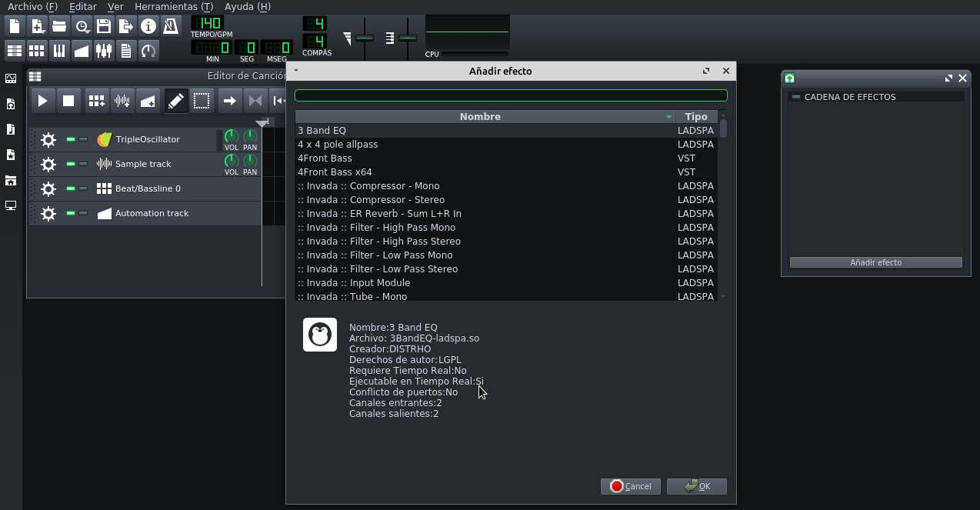Mute the Beat/Bassline 0 track
This screenshot has width=980, height=510.
70,188
